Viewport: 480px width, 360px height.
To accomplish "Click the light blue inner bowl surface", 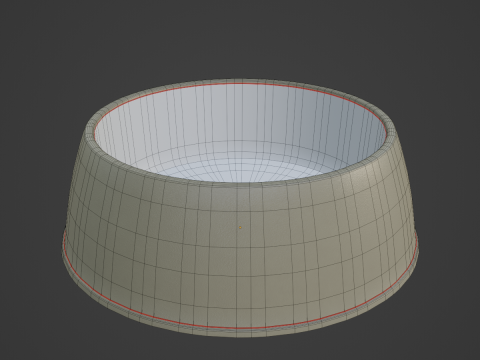I will click(240, 133).
